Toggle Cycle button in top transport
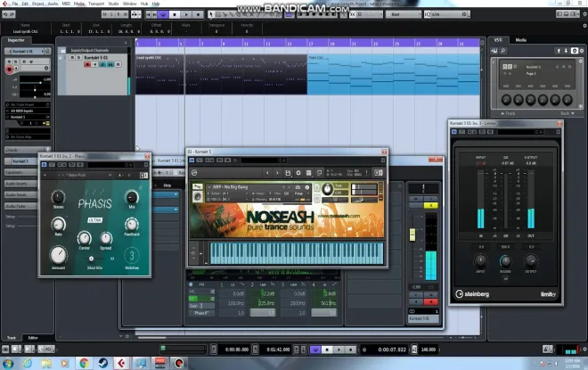 (163, 14)
